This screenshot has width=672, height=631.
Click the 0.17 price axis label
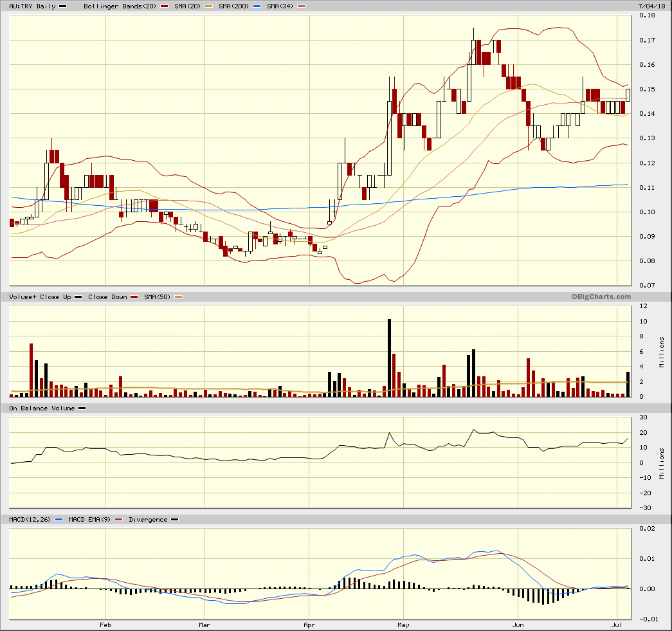point(647,41)
